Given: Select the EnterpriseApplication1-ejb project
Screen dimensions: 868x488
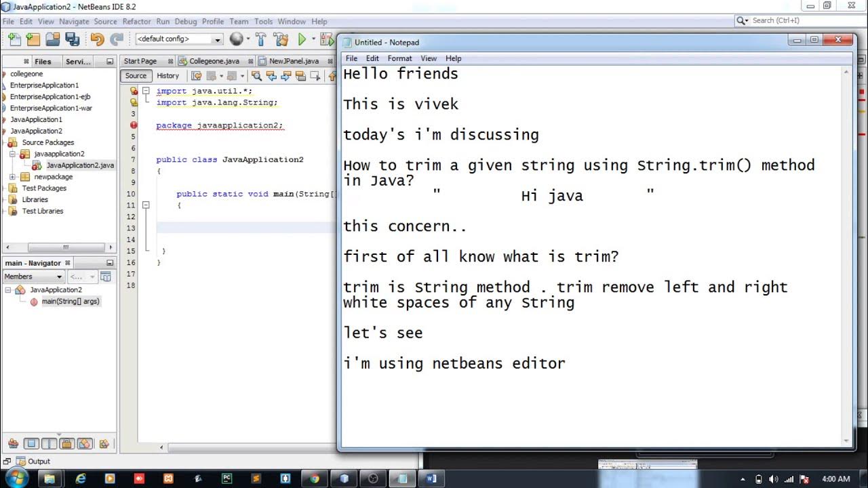Looking at the screenshot, I should (x=50, y=97).
